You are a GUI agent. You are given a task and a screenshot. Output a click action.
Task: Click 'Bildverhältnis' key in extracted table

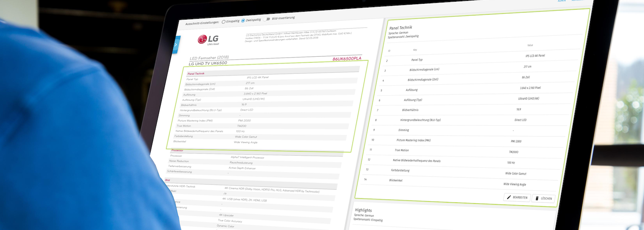coord(410,110)
